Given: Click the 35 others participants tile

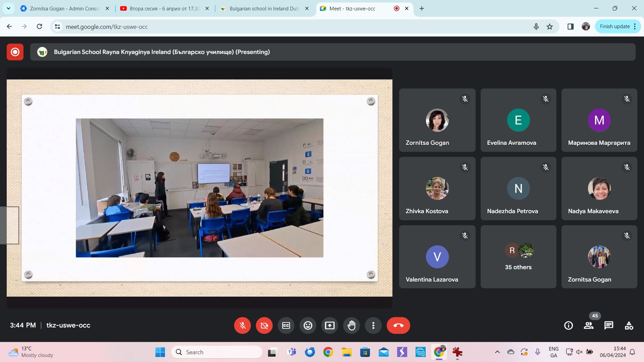Looking at the screenshot, I should (518, 257).
